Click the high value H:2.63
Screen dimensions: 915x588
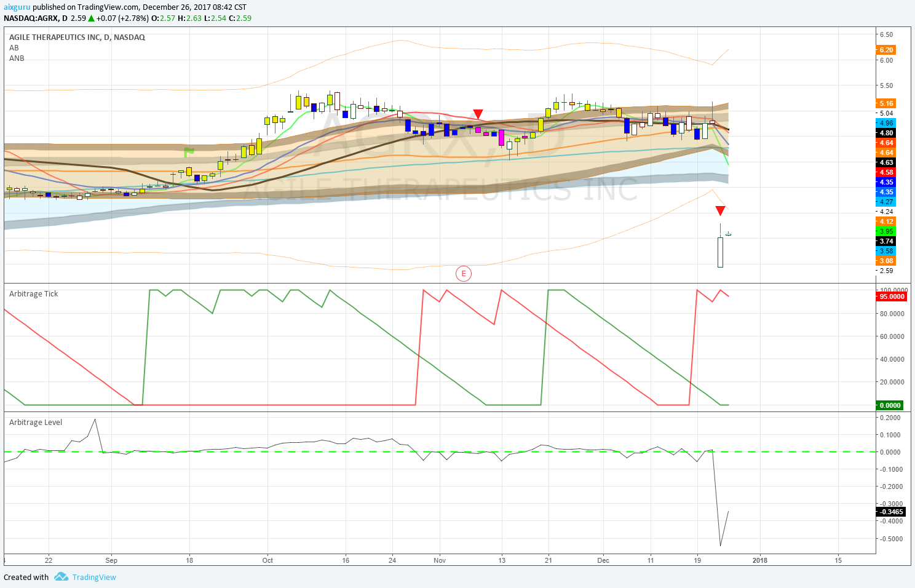tap(189, 18)
